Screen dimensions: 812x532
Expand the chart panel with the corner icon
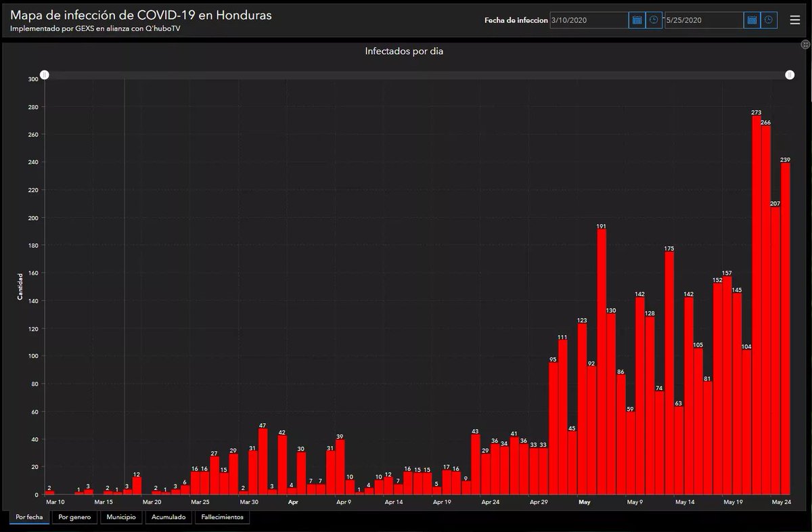click(x=805, y=44)
